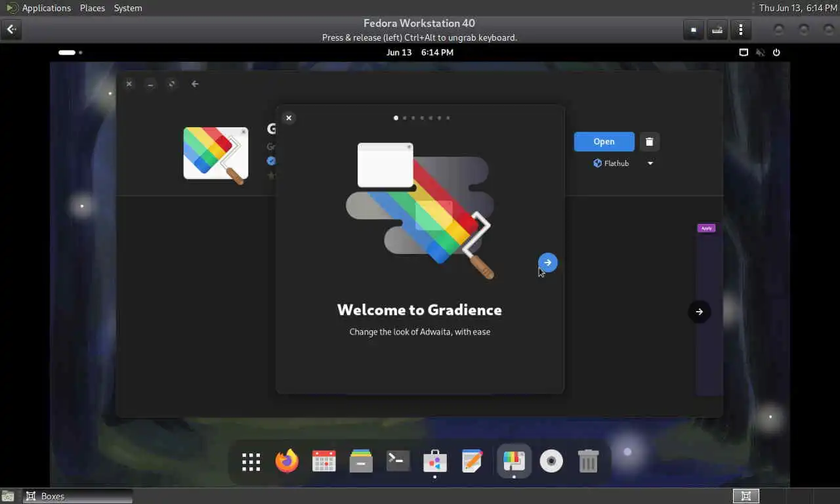The height and width of the screenshot is (504, 840).
Task: Click the Apply button in screenshot preview
Action: (706, 228)
